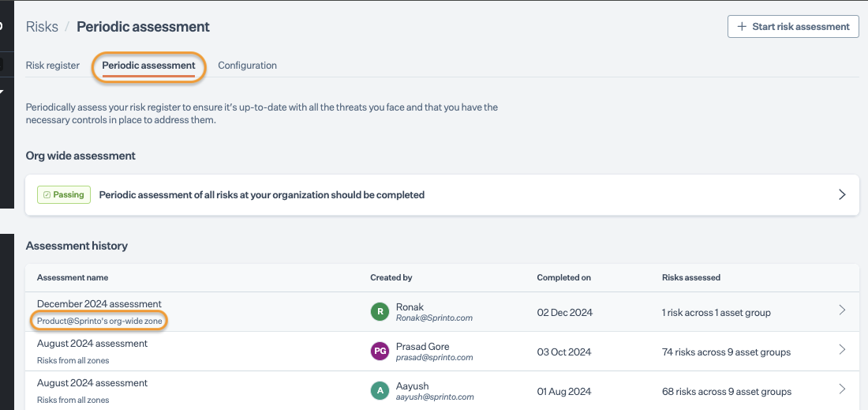Open the December 2024 assessment entry

point(99,304)
